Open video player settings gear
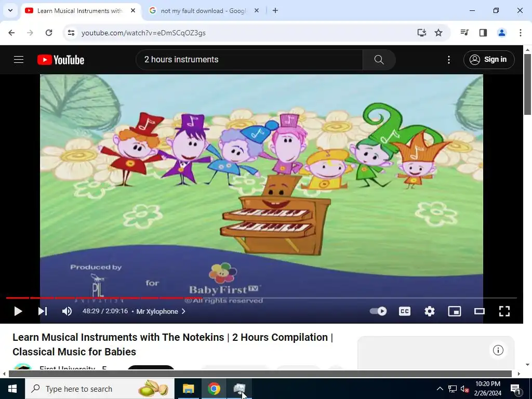This screenshot has width=532, height=399. (430, 311)
